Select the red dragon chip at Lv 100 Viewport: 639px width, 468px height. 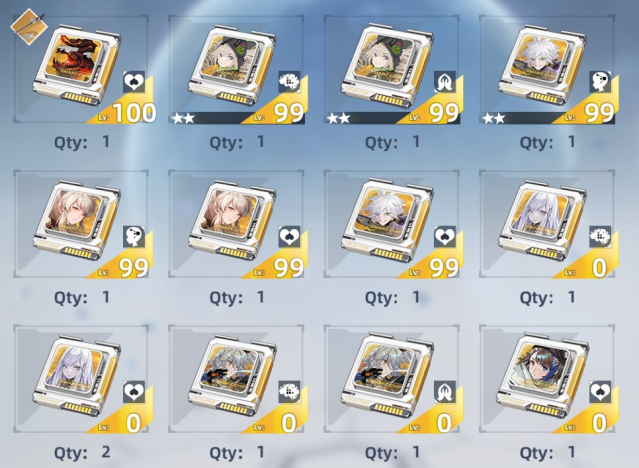[81, 69]
